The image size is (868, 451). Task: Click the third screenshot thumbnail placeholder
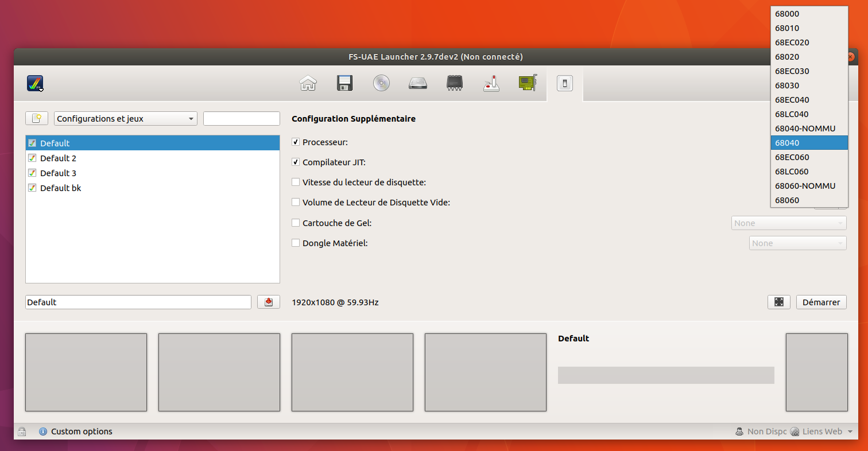[352, 372]
